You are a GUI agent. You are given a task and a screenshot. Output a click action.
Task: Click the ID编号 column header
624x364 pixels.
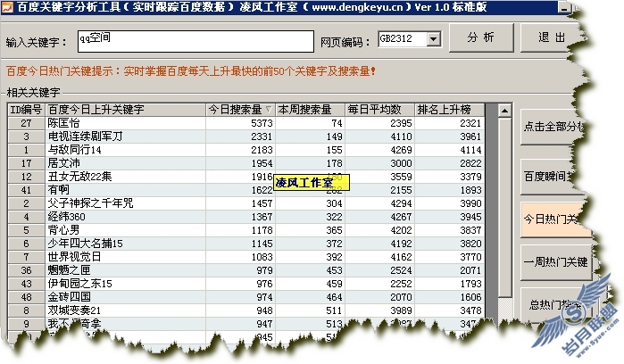point(26,110)
